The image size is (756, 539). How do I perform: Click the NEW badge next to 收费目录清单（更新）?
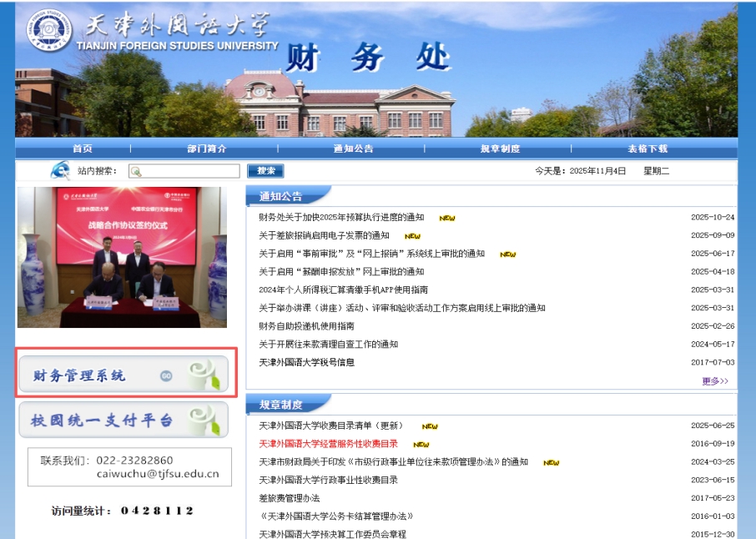430,426
